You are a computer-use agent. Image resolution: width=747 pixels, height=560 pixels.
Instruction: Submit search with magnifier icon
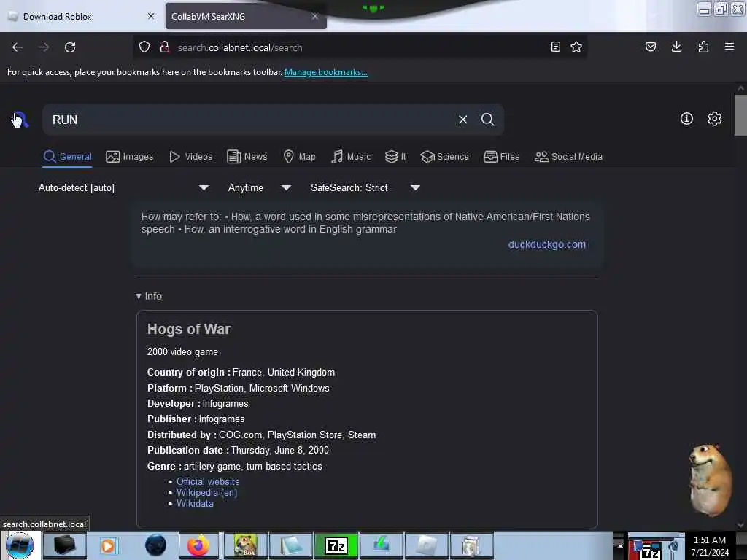(488, 120)
